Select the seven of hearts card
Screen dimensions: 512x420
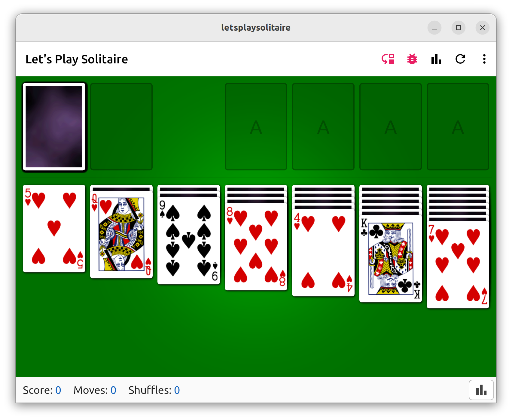pyautogui.click(x=458, y=265)
